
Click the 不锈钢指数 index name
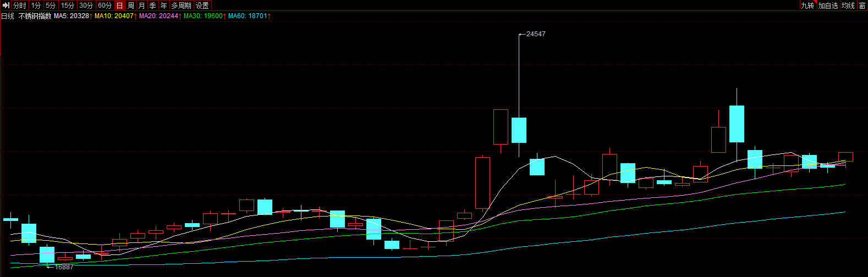[35, 16]
